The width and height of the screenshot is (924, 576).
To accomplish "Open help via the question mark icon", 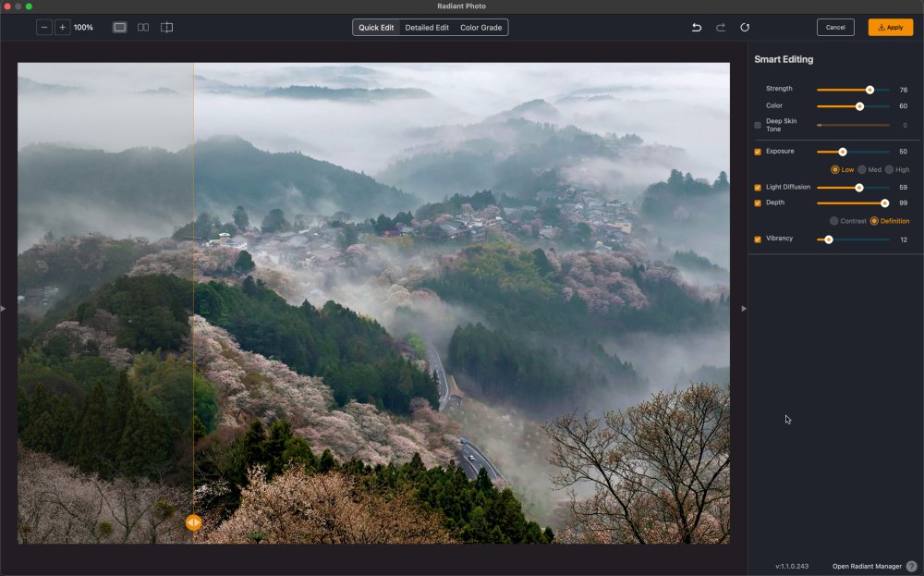I will [x=912, y=566].
